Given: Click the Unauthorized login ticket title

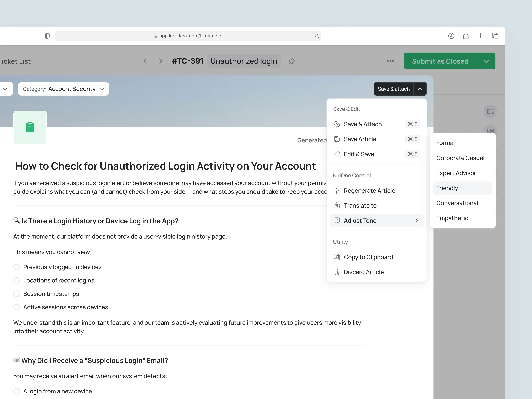Looking at the screenshot, I should (244, 61).
